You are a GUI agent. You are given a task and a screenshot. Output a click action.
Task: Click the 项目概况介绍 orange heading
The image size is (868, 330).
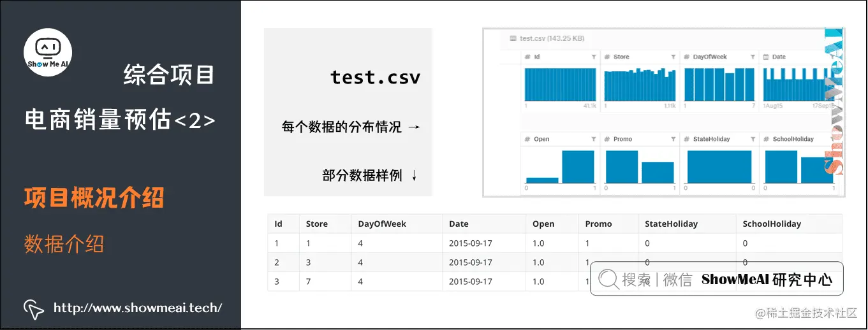94,198
